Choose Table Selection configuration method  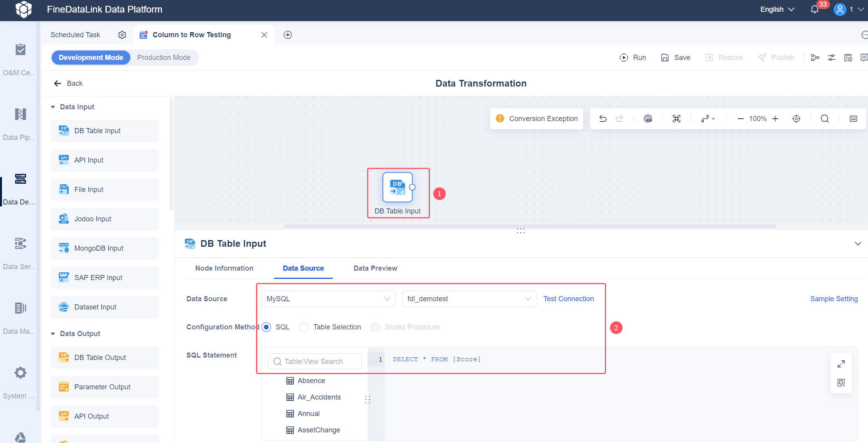[304, 327]
